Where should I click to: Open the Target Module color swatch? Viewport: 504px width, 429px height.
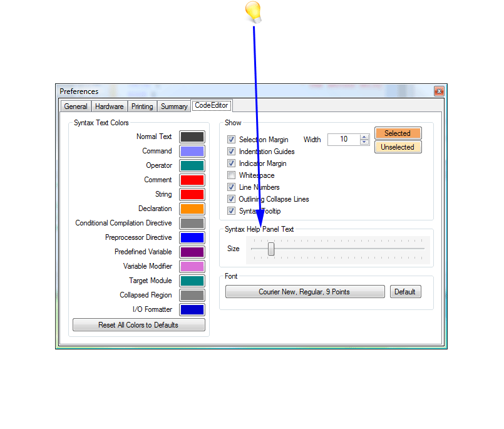192,281
